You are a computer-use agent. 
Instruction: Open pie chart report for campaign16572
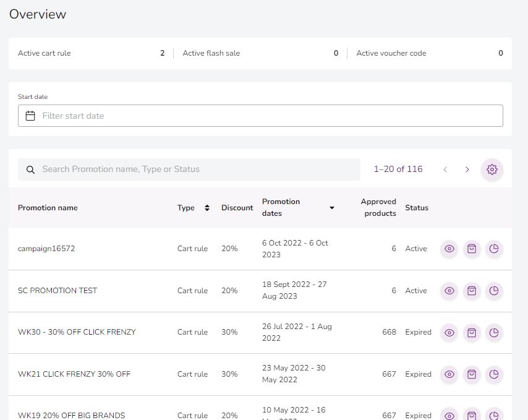tap(494, 249)
